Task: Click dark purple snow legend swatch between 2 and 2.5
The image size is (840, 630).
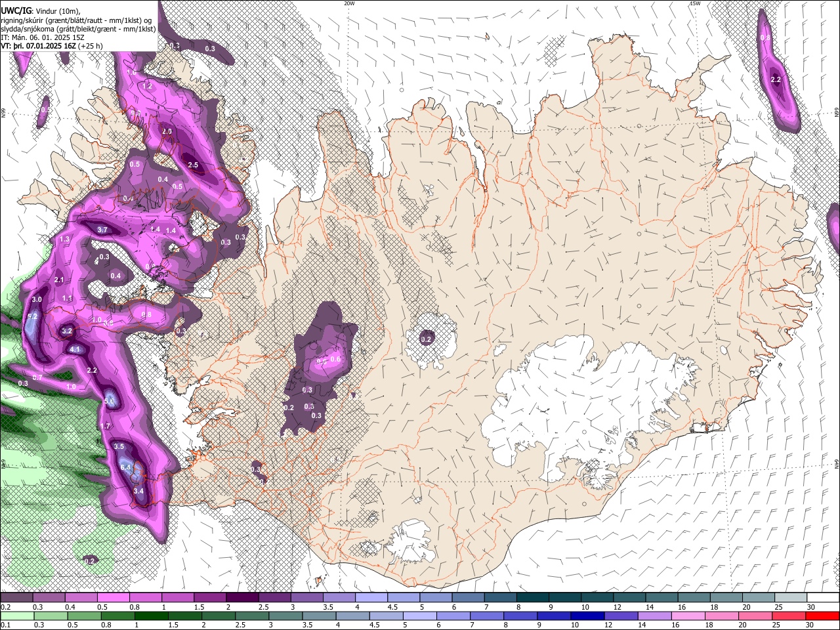Action: 241,598
